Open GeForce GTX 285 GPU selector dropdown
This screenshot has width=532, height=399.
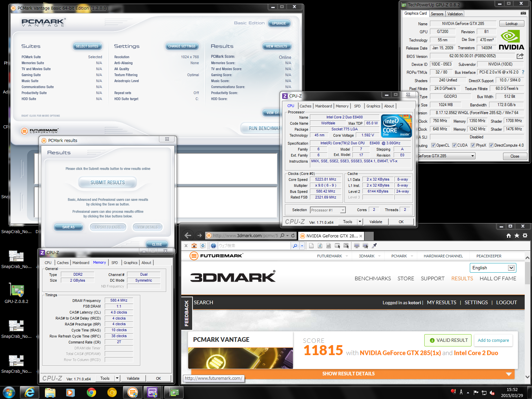coord(472,156)
